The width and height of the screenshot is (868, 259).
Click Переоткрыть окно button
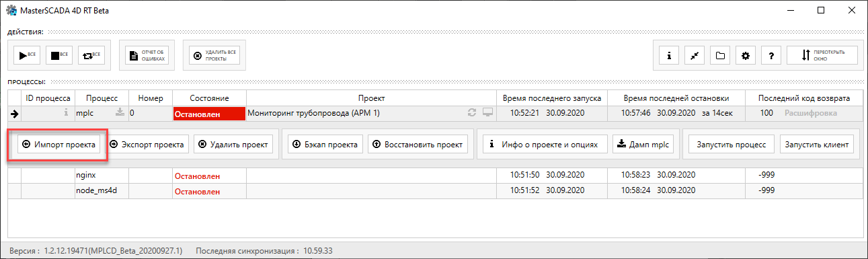pos(822,55)
